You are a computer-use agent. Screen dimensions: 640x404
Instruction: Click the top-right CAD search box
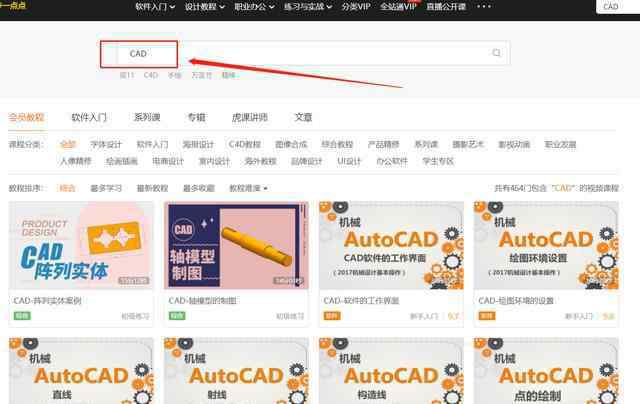pyautogui.click(x=618, y=7)
